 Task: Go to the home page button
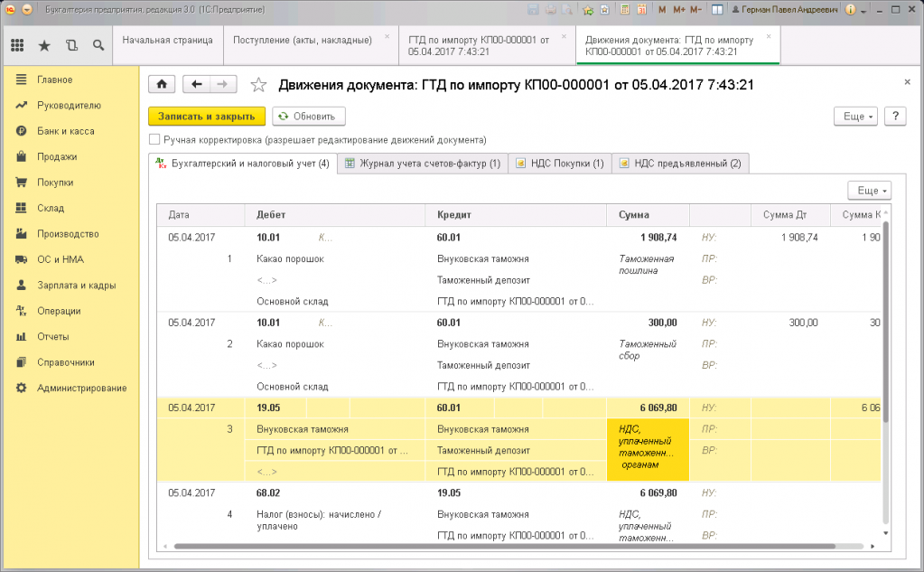[162, 84]
